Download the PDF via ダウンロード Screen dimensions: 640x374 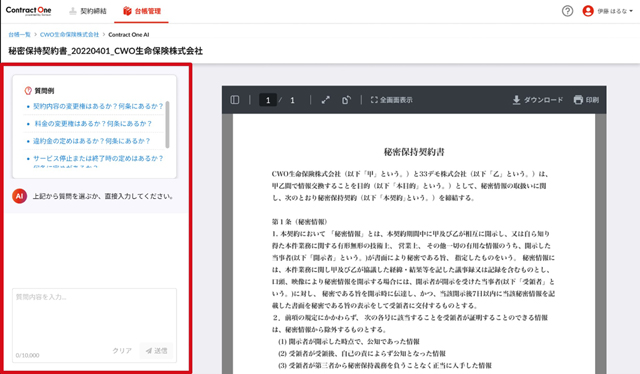538,100
